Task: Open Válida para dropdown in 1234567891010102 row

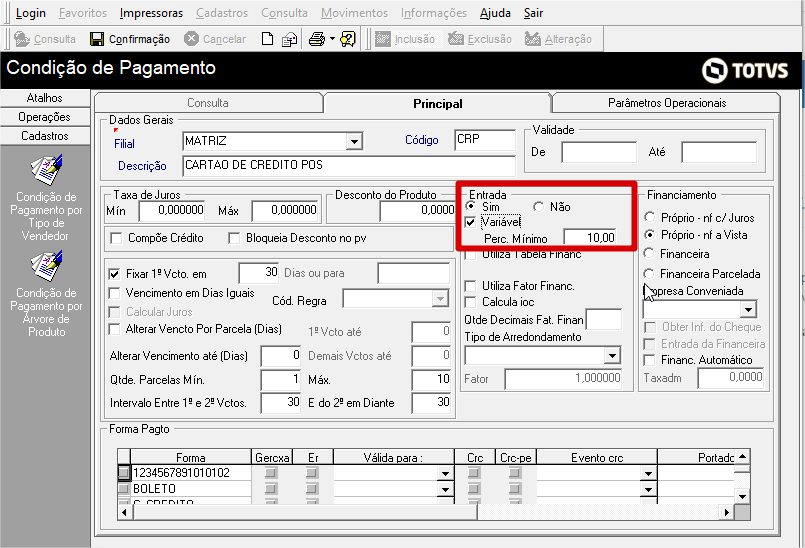Action: click(445, 474)
